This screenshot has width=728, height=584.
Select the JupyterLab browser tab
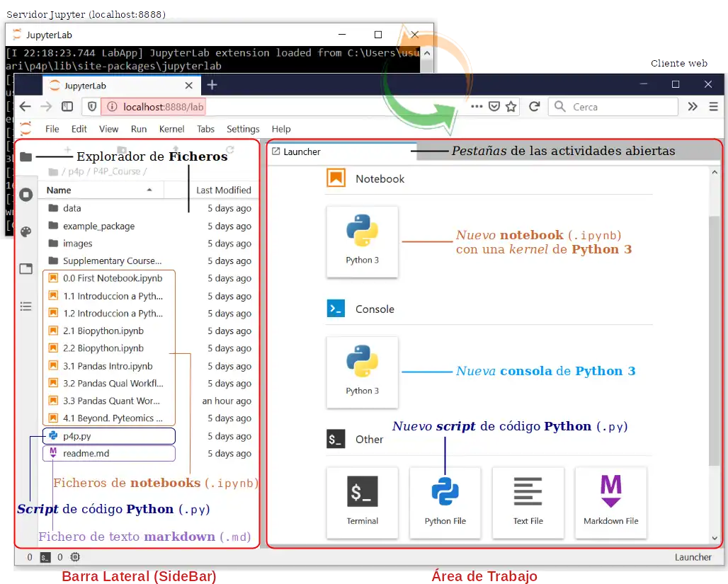[120, 86]
